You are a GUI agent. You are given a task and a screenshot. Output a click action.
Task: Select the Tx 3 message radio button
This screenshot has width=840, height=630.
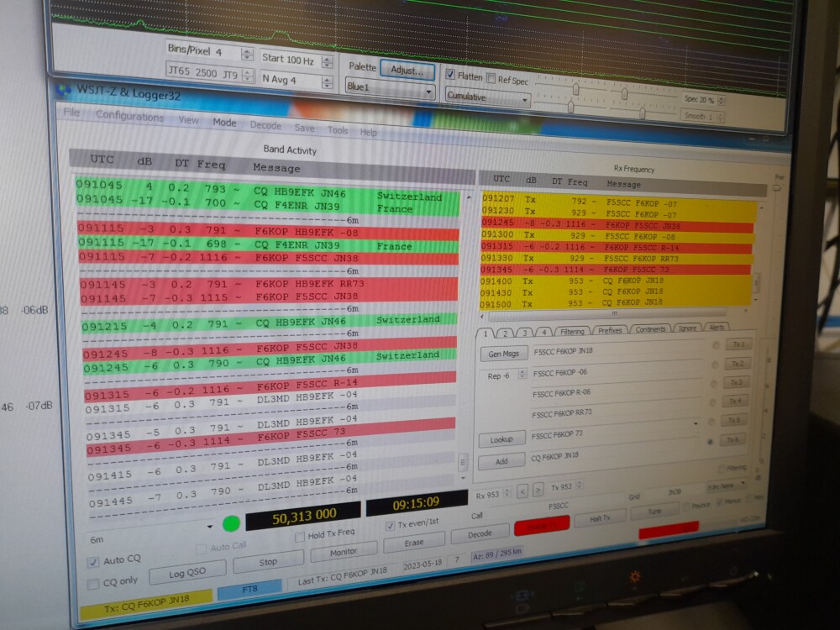point(713,384)
